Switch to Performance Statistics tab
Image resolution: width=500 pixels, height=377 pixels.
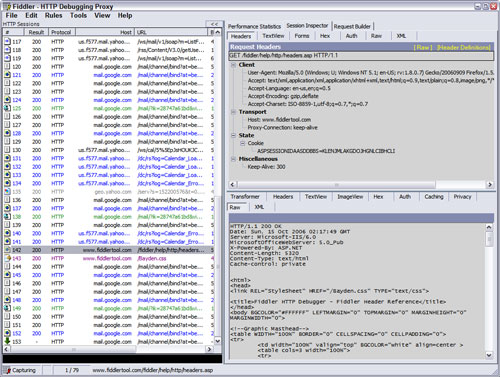tap(254, 26)
